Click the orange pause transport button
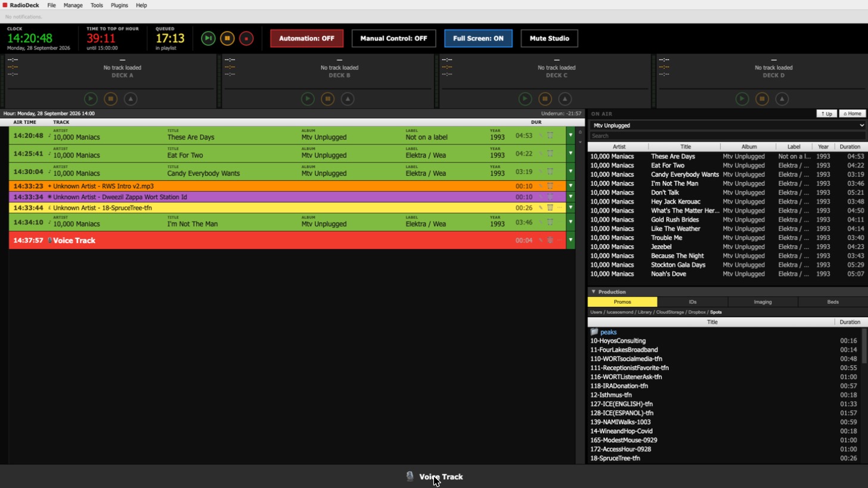The height and width of the screenshot is (488, 868). pyautogui.click(x=227, y=38)
